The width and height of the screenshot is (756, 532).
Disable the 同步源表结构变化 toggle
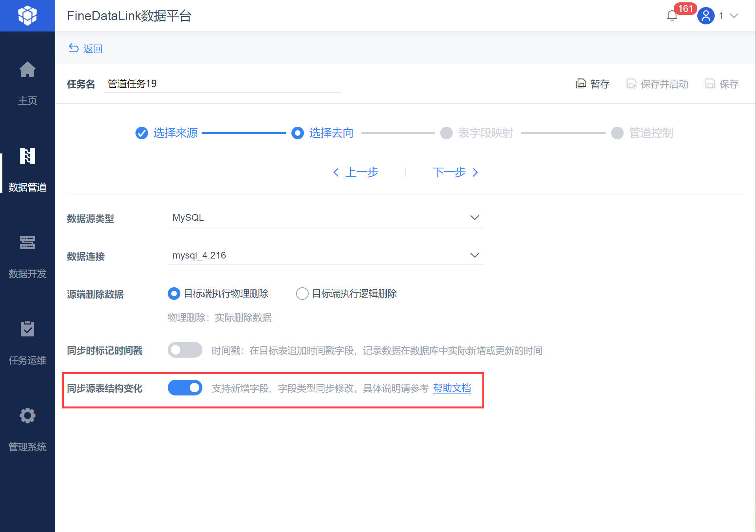(185, 388)
